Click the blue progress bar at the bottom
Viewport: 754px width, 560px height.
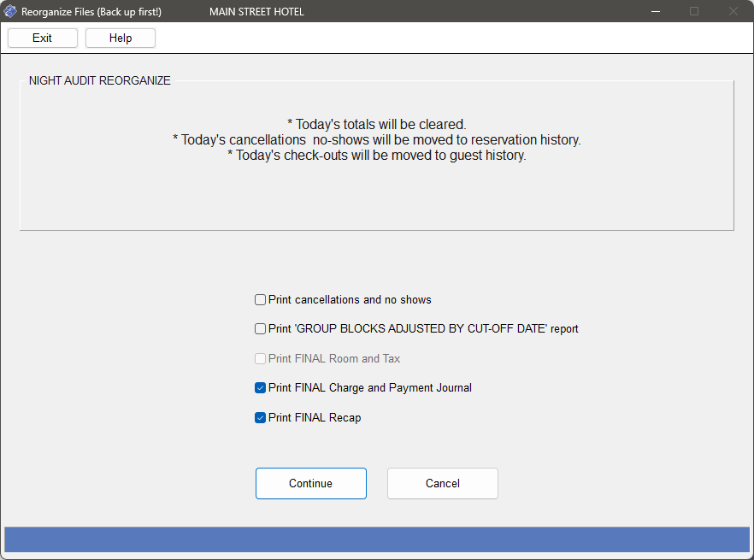pos(377,539)
